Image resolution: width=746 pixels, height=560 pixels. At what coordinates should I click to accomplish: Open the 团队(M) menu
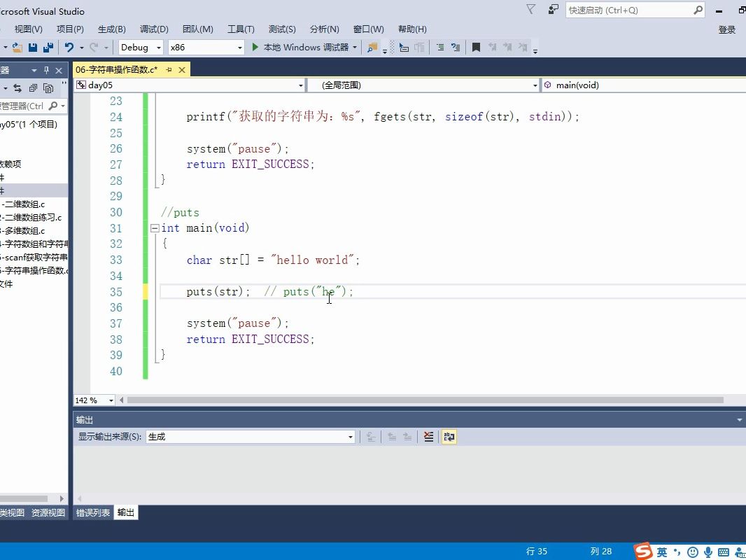tap(198, 29)
